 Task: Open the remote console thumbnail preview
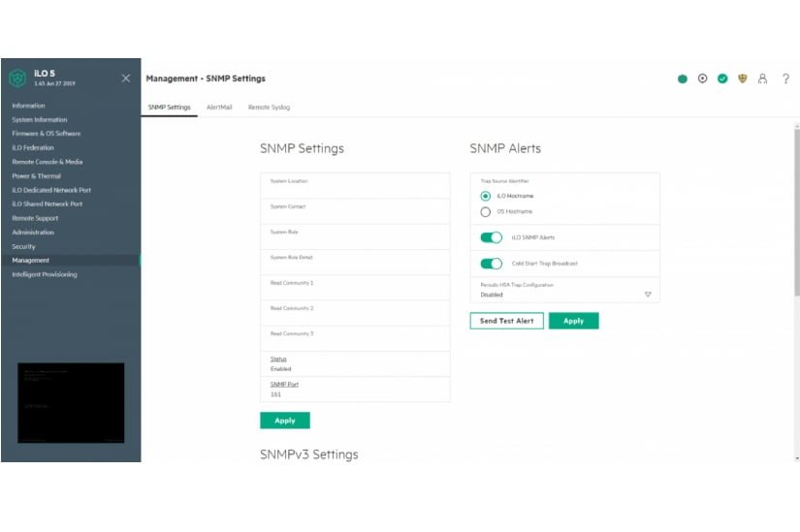pyautogui.click(x=71, y=404)
